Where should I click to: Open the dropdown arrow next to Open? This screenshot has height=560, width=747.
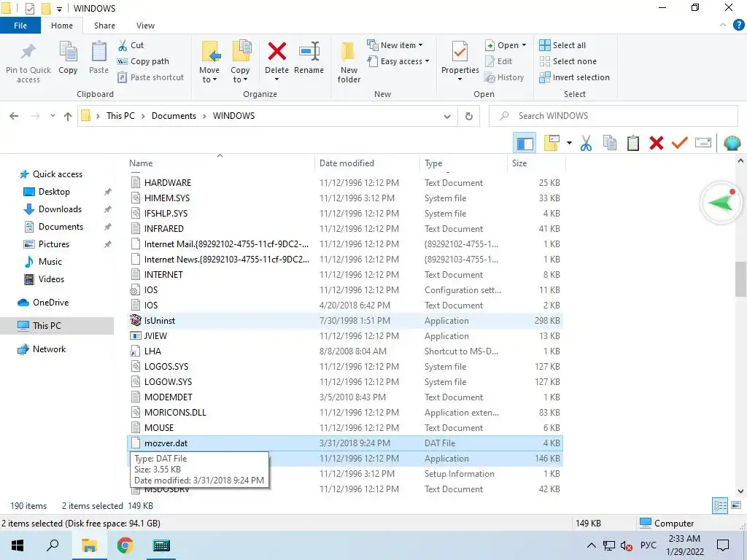(x=524, y=45)
